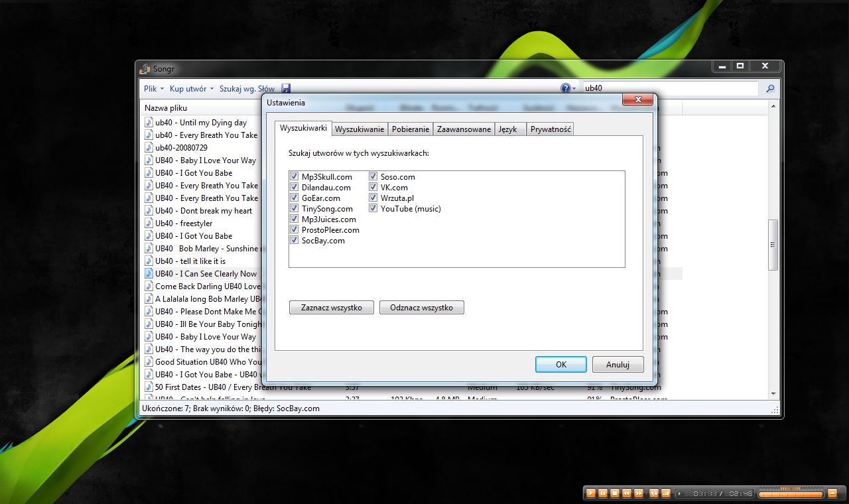849x504 pixels.
Task: Click scrollbar down arrow in Songr results list
Action: [773, 394]
